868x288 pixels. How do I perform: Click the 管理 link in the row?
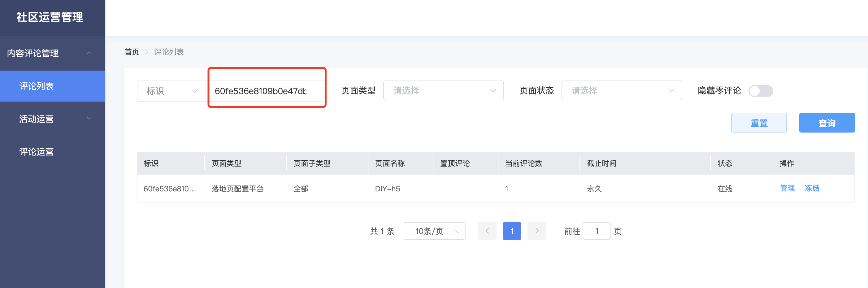click(x=787, y=188)
